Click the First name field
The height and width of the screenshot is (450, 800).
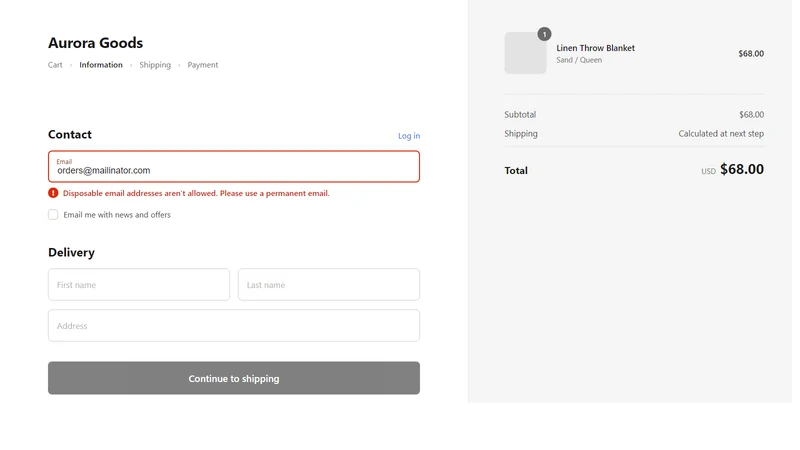click(x=139, y=285)
